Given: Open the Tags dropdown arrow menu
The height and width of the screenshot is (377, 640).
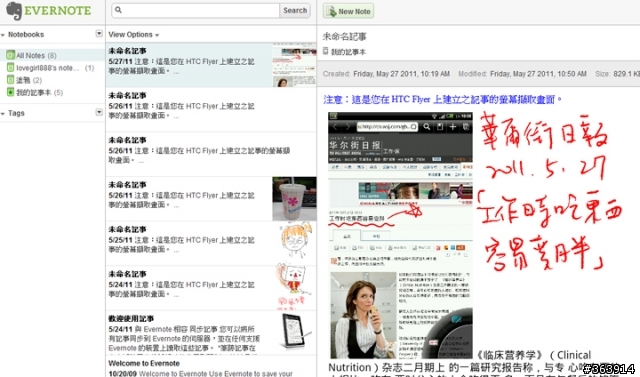Looking at the screenshot, I should tap(99, 112).
